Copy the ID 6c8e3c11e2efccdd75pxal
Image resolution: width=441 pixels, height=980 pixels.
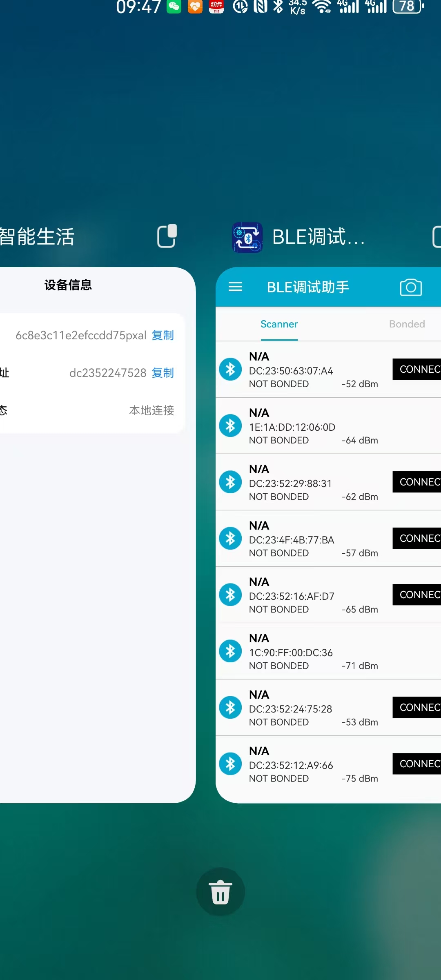click(x=163, y=335)
